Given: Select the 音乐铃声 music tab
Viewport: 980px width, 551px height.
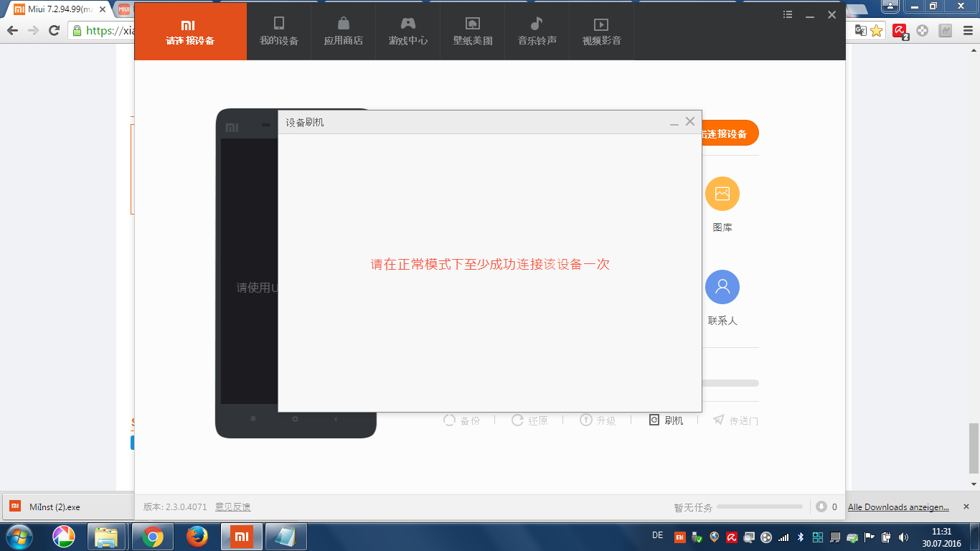Looking at the screenshot, I should 537,32.
